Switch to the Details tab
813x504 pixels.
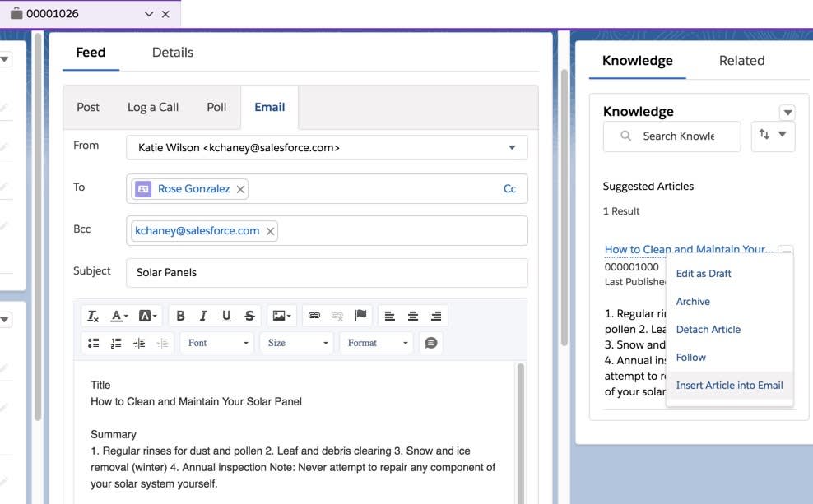point(173,53)
